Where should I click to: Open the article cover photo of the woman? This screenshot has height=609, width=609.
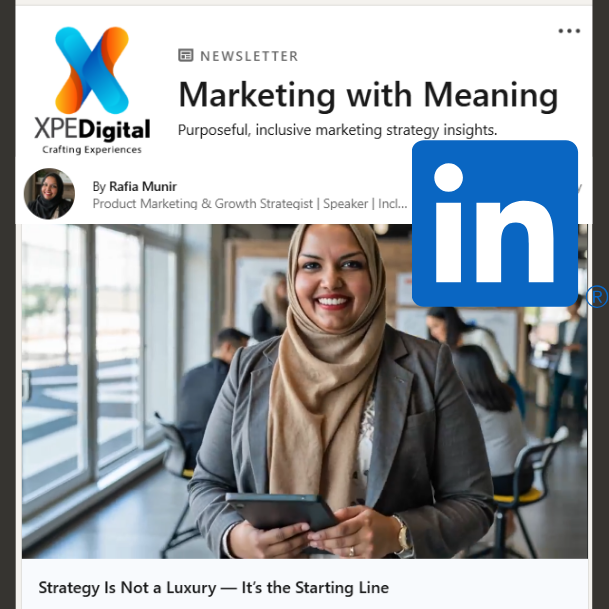point(304,391)
